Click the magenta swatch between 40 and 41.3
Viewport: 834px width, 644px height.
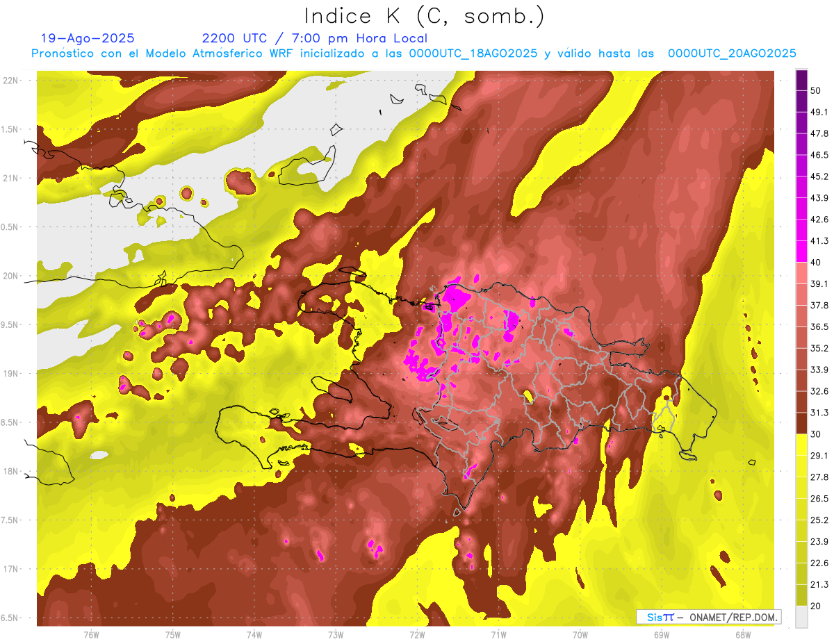[801, 251]
